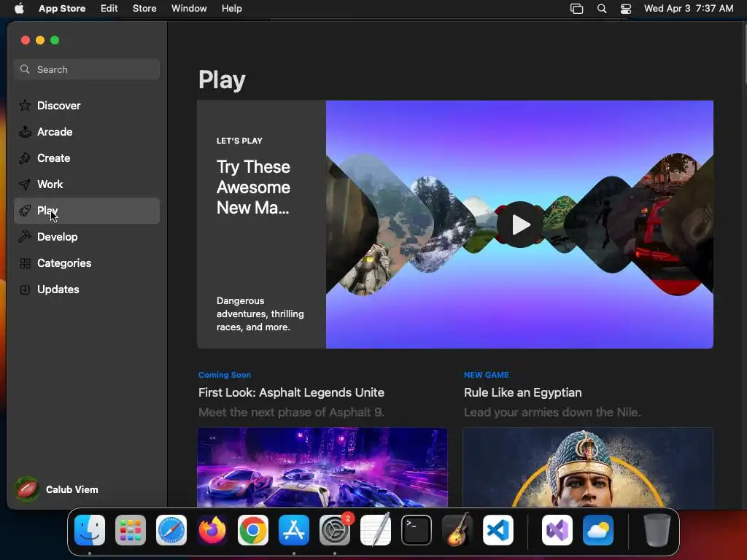
Task: Launch GarageBand from the Dock
Action: click(x=457, y=530)
